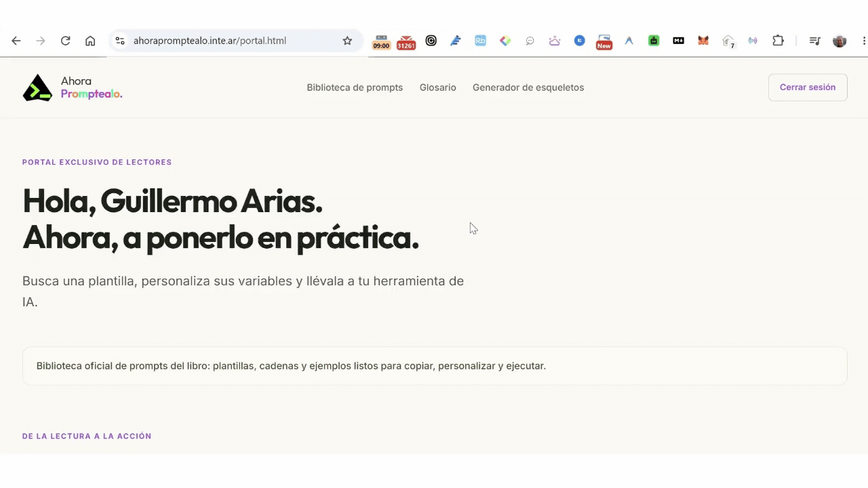Open the broadcast signal extension icon
This screenshot has height=488, width=868.
pos(753,41)
